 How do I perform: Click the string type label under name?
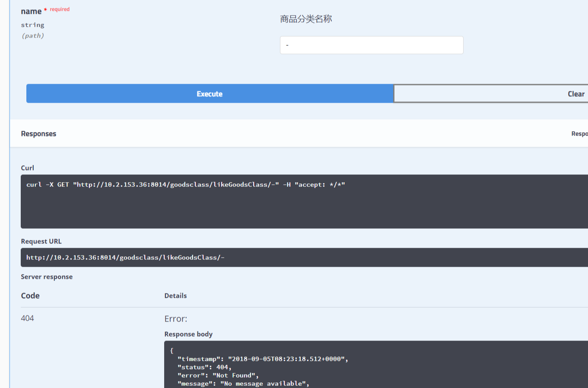pyautogui.click(x=32, y=25)
